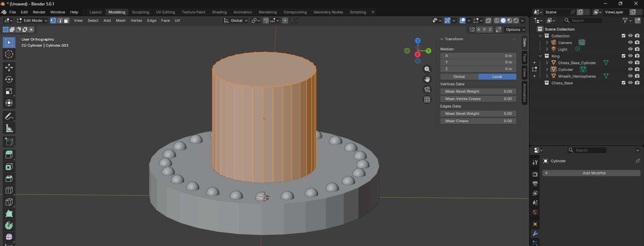Hide Wreath_Hemispheres in viewport
The height and width of the screenshot is (246, 644).
630,76
